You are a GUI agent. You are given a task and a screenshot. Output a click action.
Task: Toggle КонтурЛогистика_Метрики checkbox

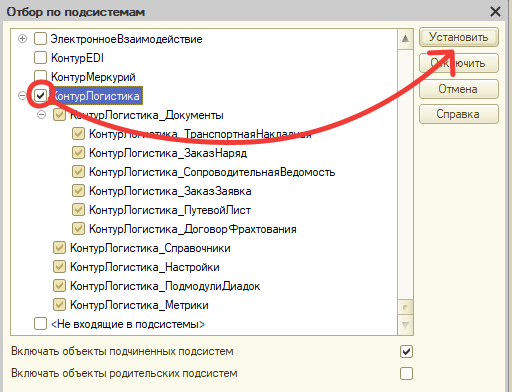coord(59,305)
